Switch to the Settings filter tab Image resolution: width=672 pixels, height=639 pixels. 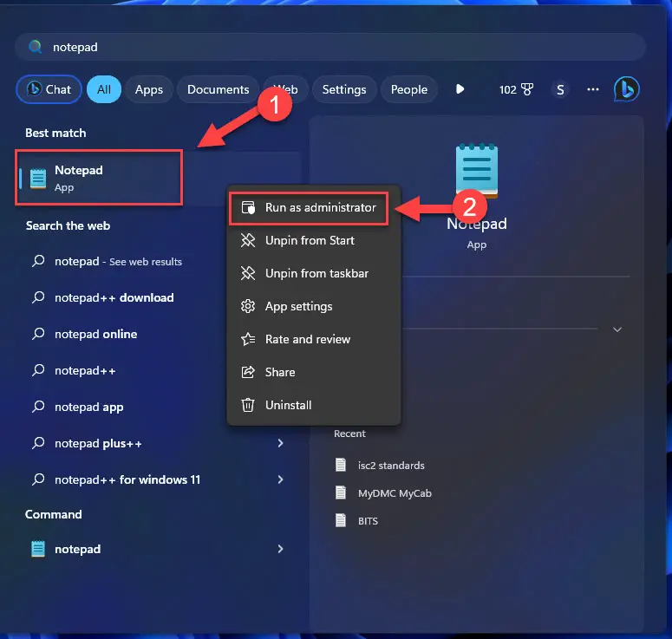pos(344,89)
